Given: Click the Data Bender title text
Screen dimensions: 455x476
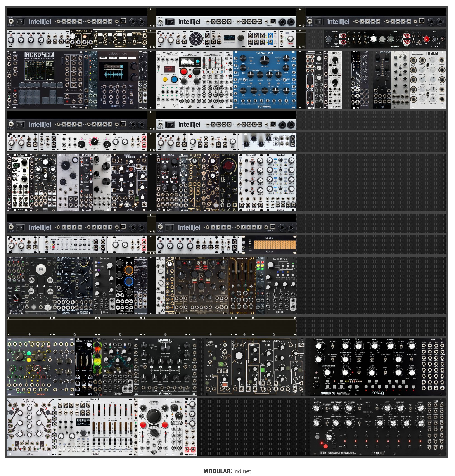Looking at the screenshot, I should coord(280,258).
